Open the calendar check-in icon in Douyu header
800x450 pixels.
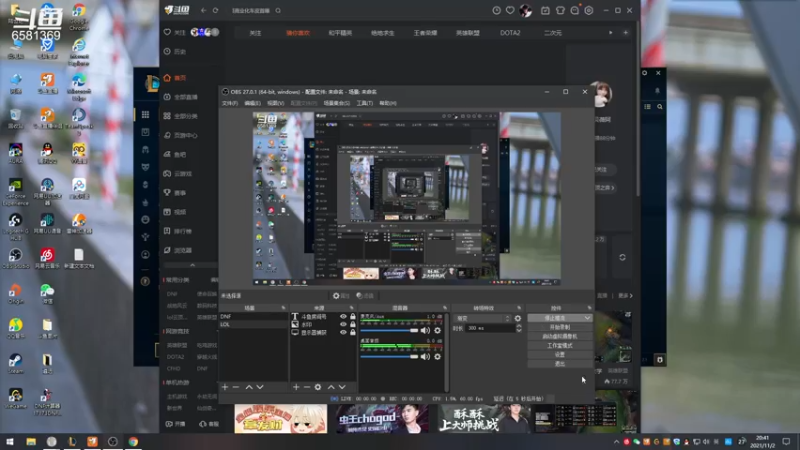point(545,11)
